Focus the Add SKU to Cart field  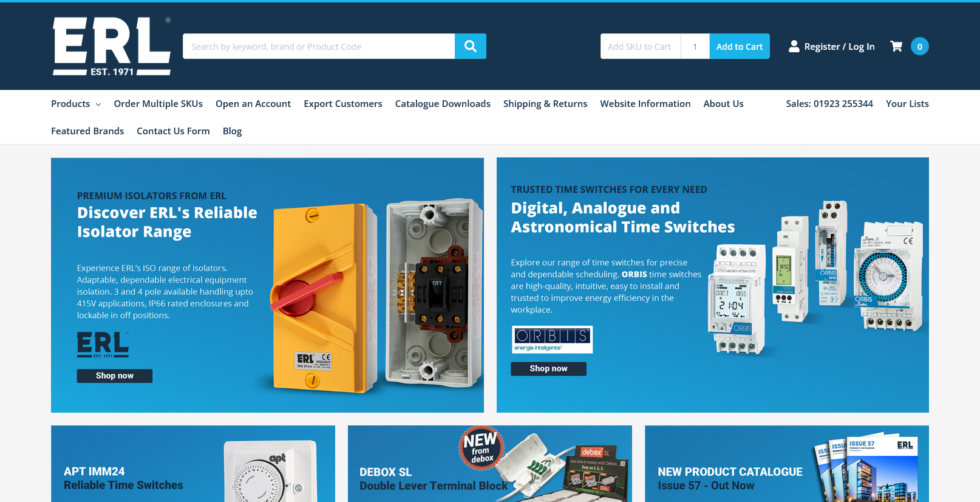coord(640,46)
